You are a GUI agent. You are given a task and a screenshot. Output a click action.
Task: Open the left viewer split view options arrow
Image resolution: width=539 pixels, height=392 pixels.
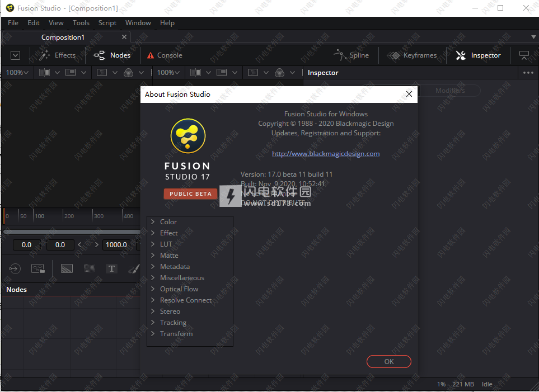click(58, 73)
